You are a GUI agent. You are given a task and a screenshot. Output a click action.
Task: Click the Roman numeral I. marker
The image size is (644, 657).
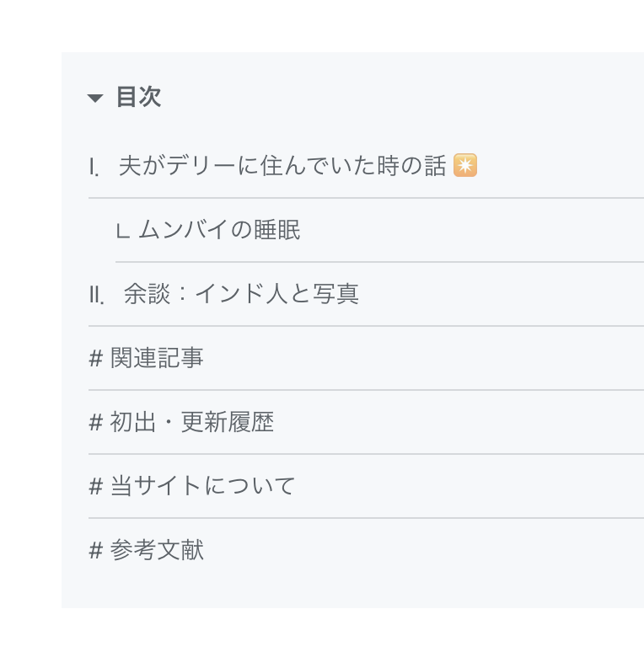94,168
